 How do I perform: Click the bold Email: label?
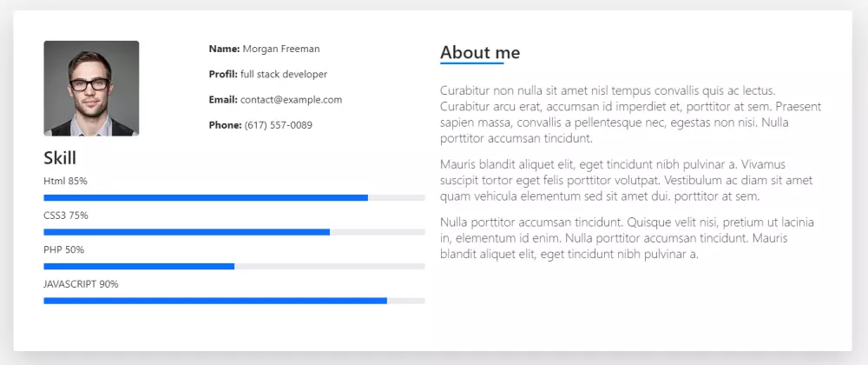pos(223,100)
